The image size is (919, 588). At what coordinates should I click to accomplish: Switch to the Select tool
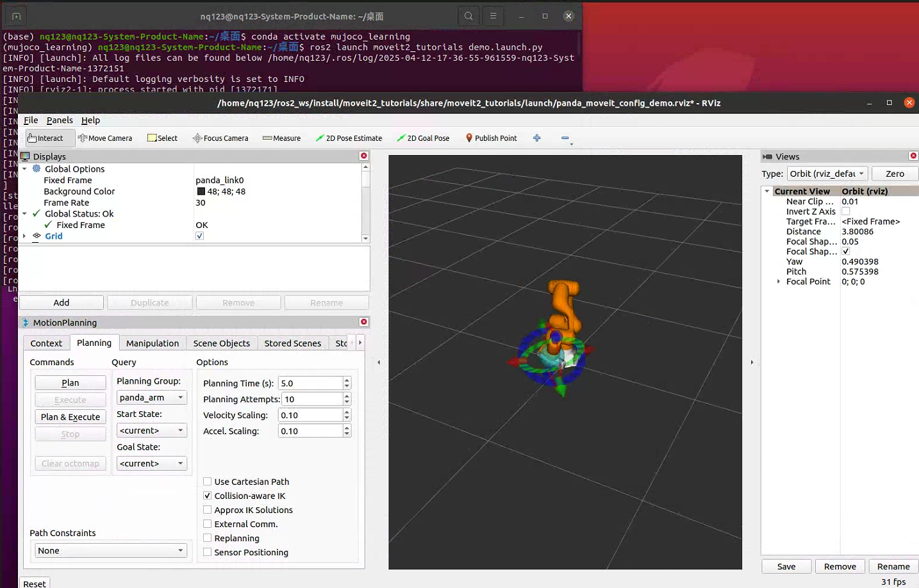click(x=162, y=138)
